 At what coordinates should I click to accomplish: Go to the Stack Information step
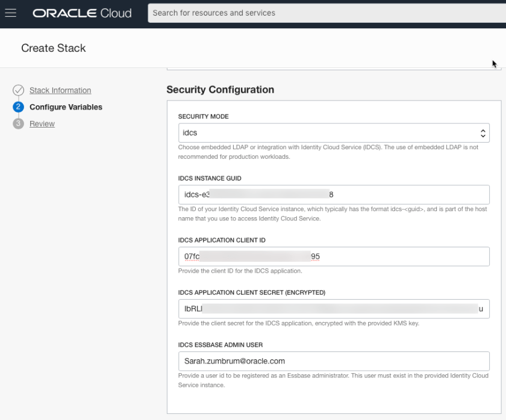[x=60, y=90]
